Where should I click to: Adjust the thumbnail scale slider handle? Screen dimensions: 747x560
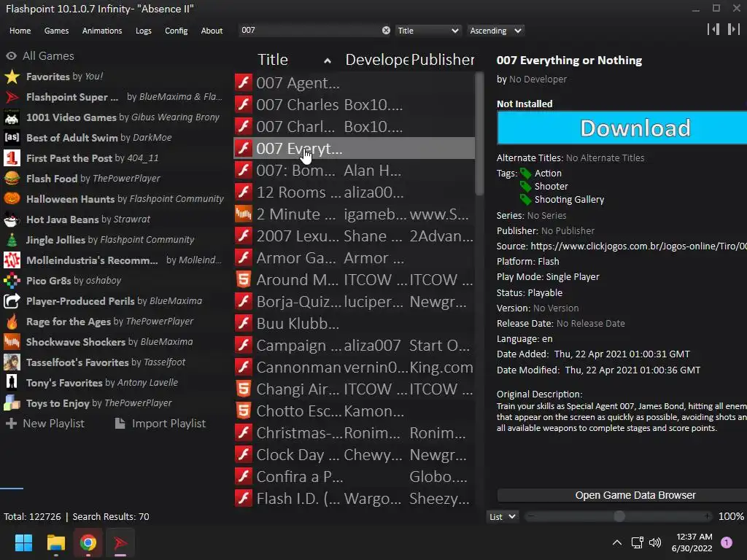[619, 517]
